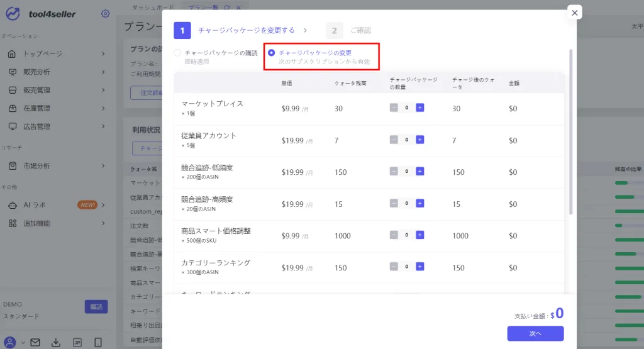
Task: Decrease 従業員アカウント package quantity
Action: pos(394,140)
